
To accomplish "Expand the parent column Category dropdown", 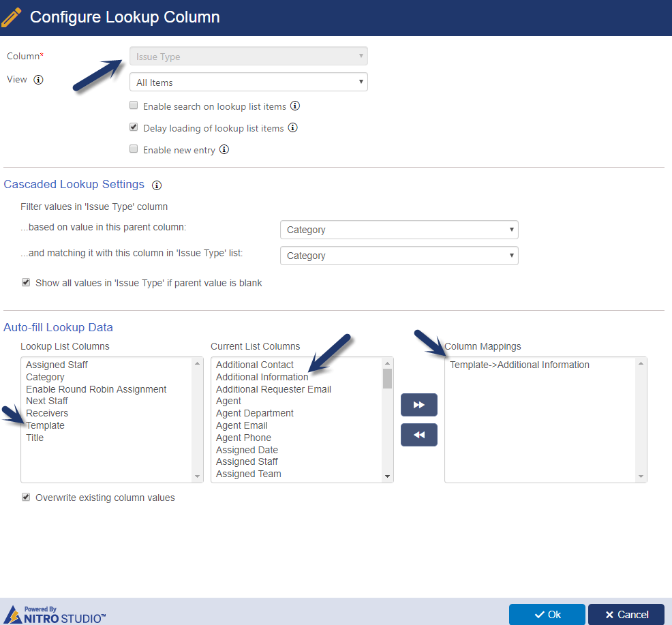I will [399, 230].
